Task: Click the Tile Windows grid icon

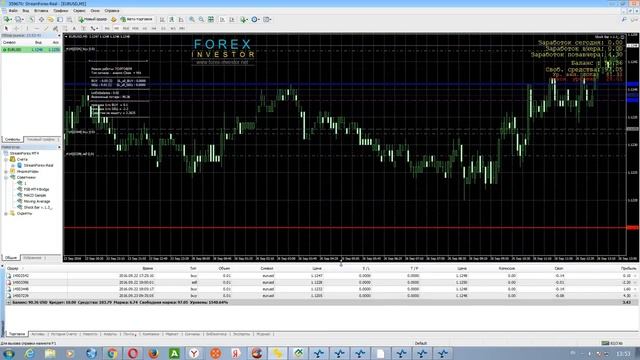Action: 211,19
